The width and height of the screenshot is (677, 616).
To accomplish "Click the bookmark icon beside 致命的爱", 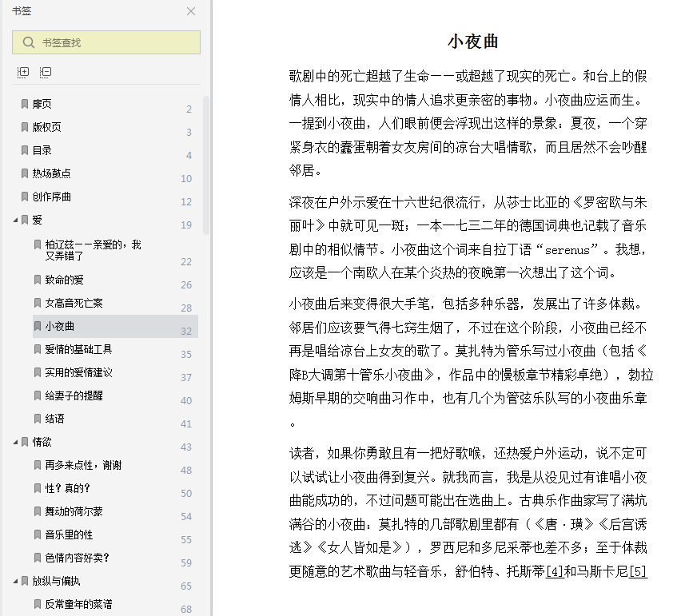I will tap(38, 280).
